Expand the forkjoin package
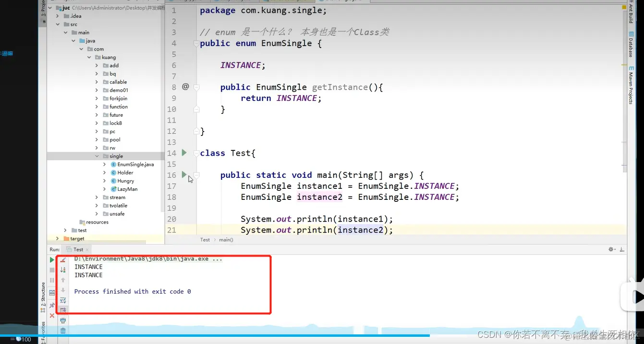 coord(97,98)
